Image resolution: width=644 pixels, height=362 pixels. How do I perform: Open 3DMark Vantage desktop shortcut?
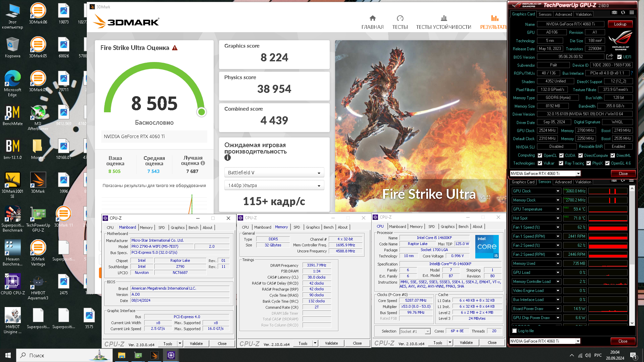(x=38, y=253)
